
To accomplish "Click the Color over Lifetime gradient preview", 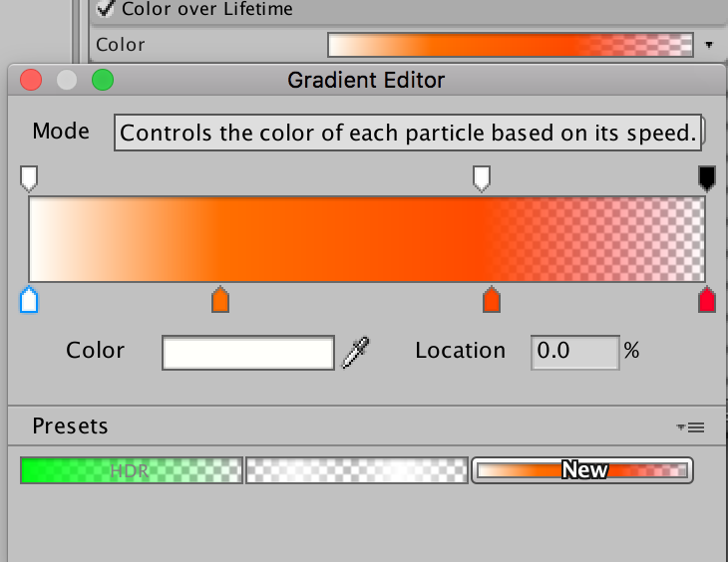I will pos(510,45).
